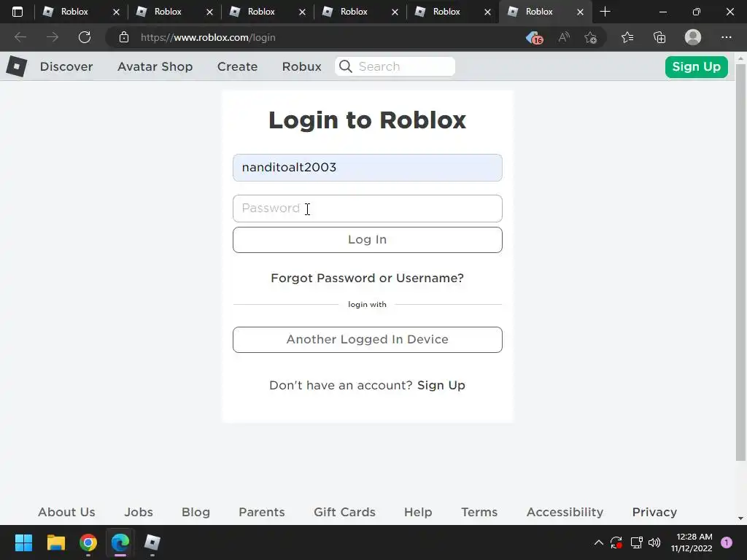
Task: Click the browser address bar URL
Action: tap(208, 38)
